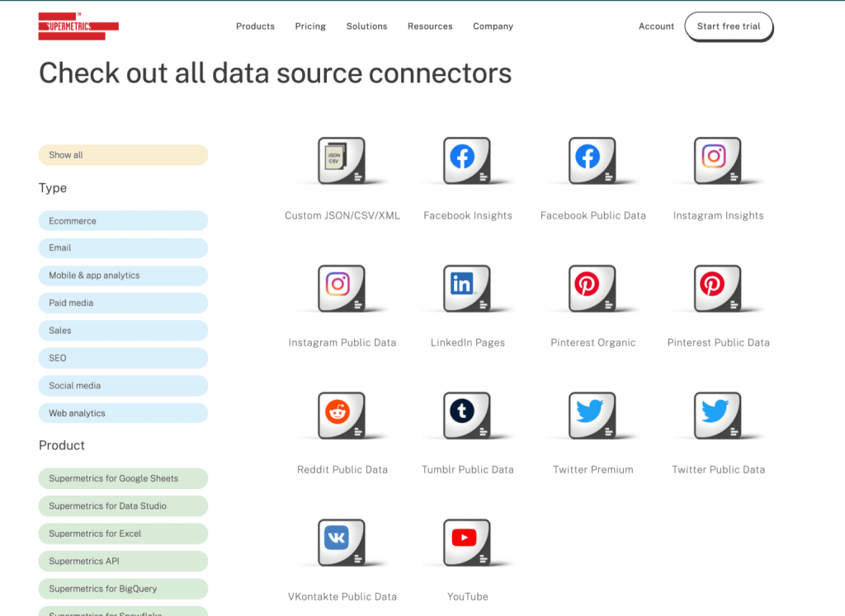Choose the Instagram Insights connector icon

718,161
